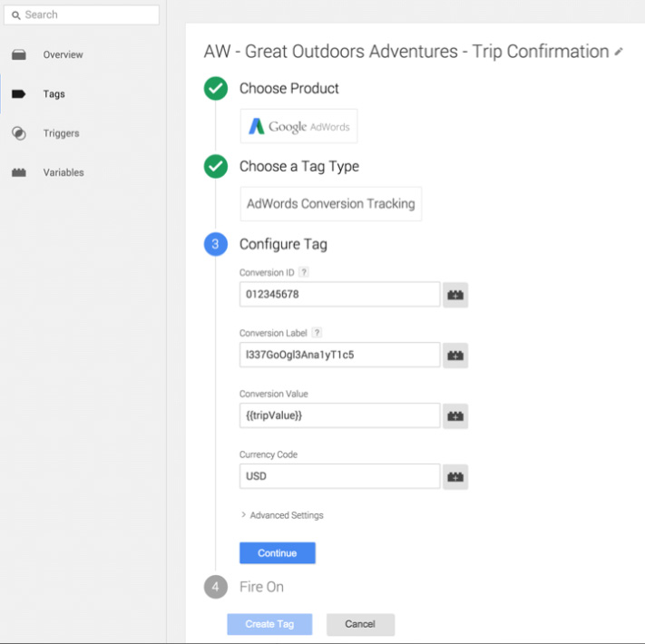Open the Overview menu item
Image resolution: width=645 pixels, height=644 pixels.
tap(63, 54)
